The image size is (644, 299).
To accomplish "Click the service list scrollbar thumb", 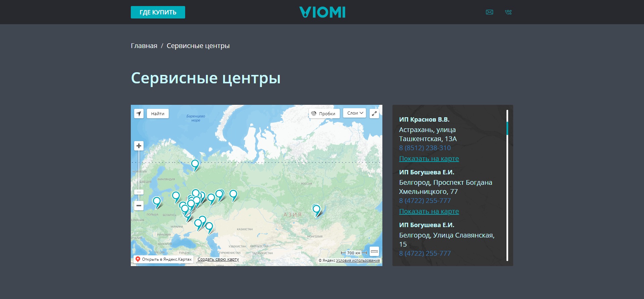I will coord(507,128).
